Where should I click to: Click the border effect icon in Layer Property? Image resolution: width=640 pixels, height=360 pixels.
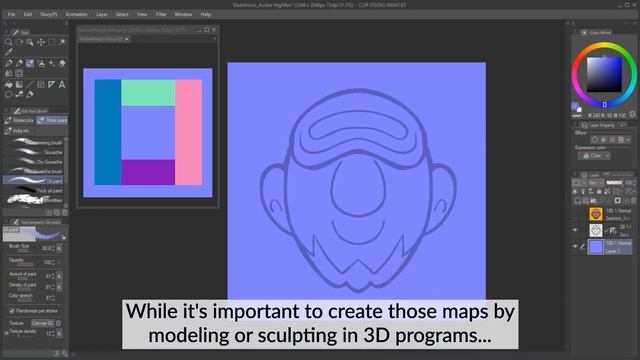click(595, 140)
